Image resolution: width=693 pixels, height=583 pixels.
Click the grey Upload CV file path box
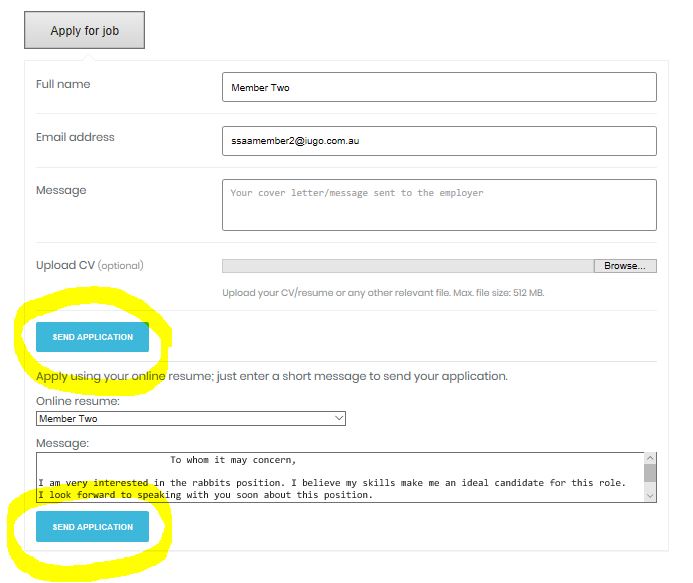click(407, 266)
